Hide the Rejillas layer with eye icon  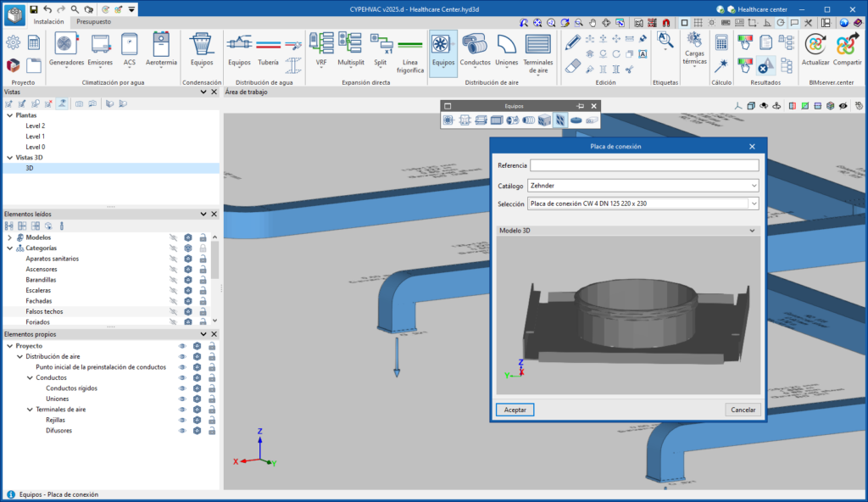coord(181,420)
